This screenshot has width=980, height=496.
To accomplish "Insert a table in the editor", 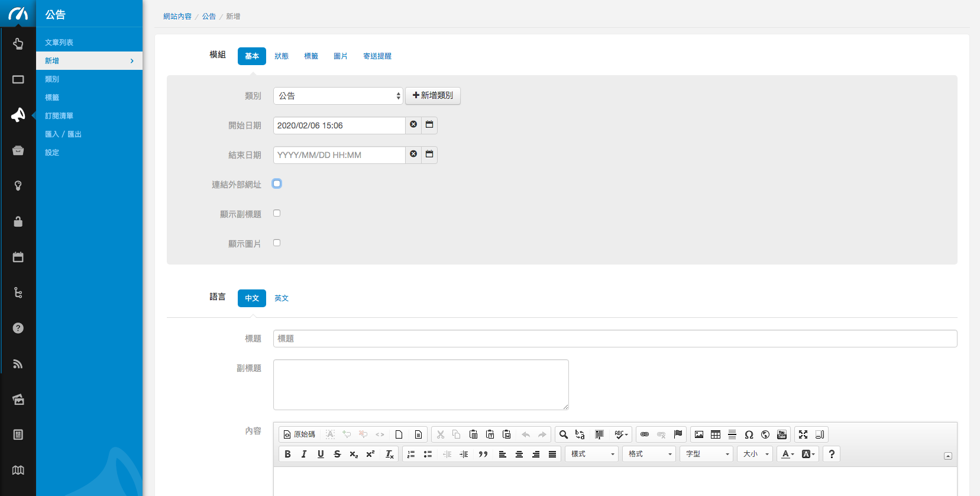I will (716, 434).
